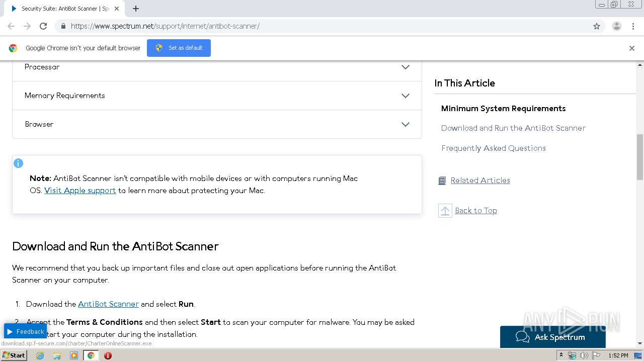Open a new tab with the plus icon
The height and width of the screenshot is (362, 644).
(x=136, y=9)
